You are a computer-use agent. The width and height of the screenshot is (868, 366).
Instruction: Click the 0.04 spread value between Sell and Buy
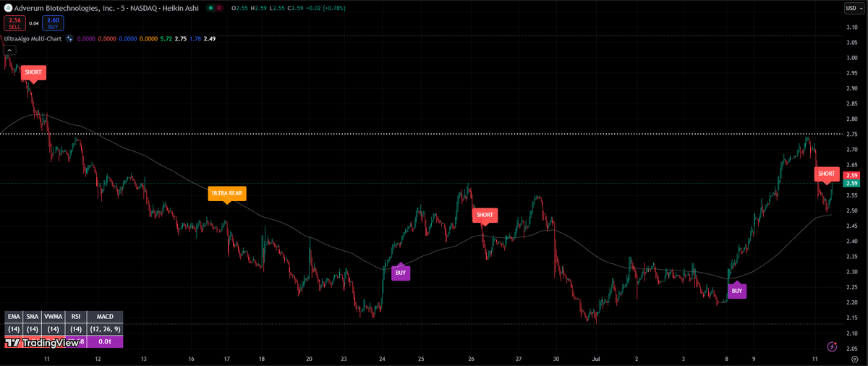pyautogui.click(x=34, y=23)
